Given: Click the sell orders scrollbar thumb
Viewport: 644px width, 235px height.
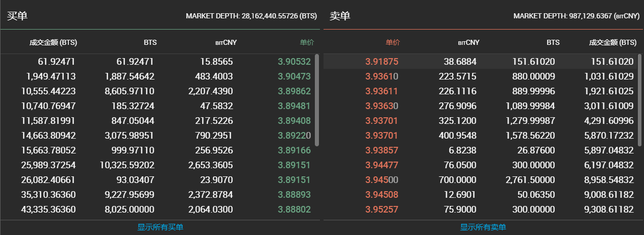Looking at the screenshot, I should point(640,100).
